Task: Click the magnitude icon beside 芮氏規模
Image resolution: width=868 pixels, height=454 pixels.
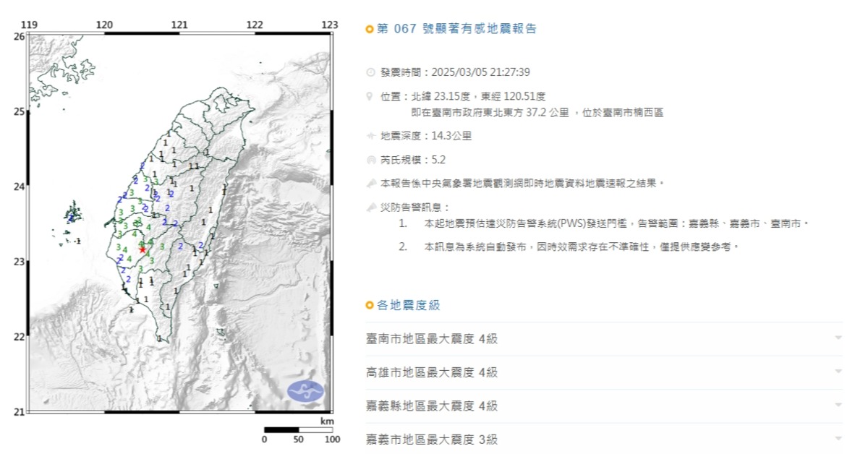Action: click(371, 160)
